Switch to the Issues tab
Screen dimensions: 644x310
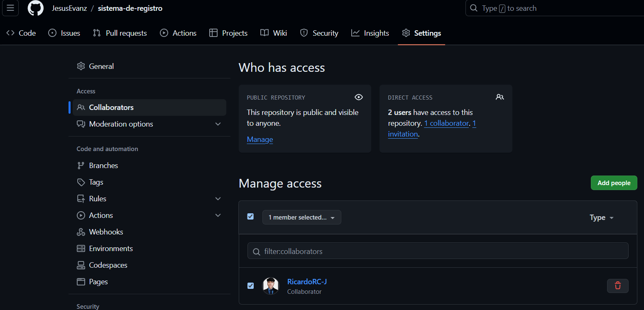[64, 33]
